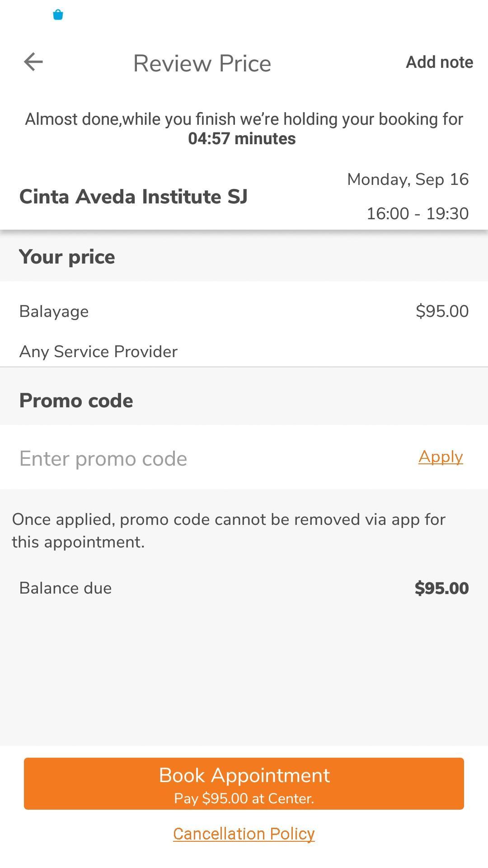Viewport: 488px width, 868px height.
Task: Tap the blue shopping bag status icon
Action: (58, 15)
